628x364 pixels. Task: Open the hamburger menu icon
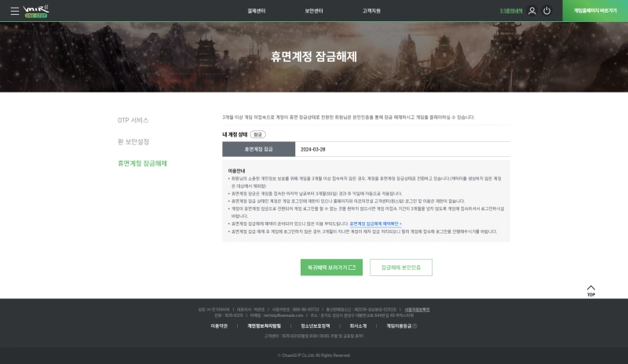tap(14, 11)
